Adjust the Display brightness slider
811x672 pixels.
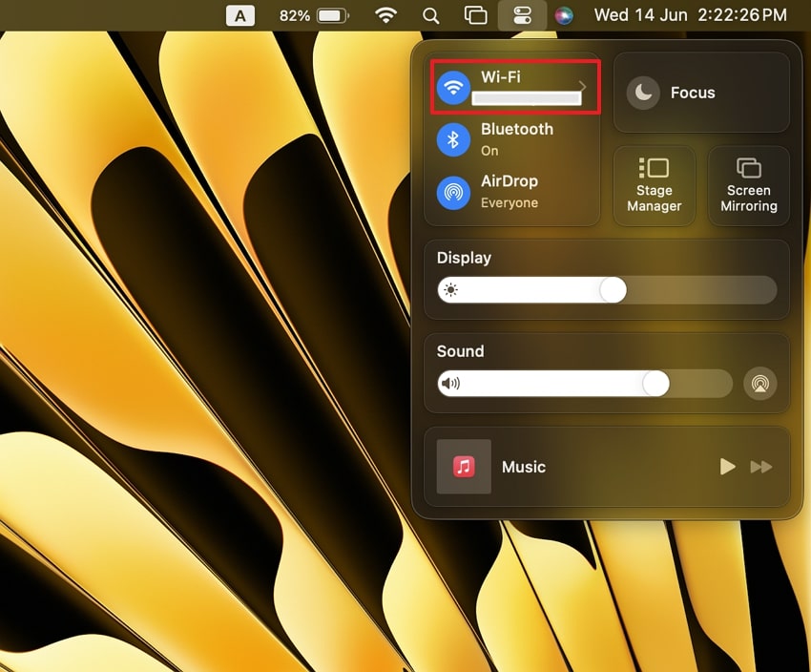pos(615,289)
